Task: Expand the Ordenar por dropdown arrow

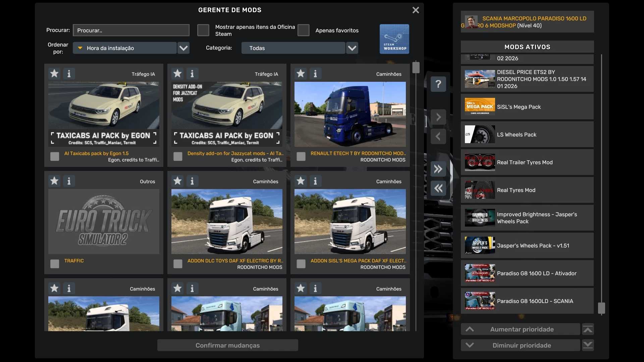Action: (183, 48)
